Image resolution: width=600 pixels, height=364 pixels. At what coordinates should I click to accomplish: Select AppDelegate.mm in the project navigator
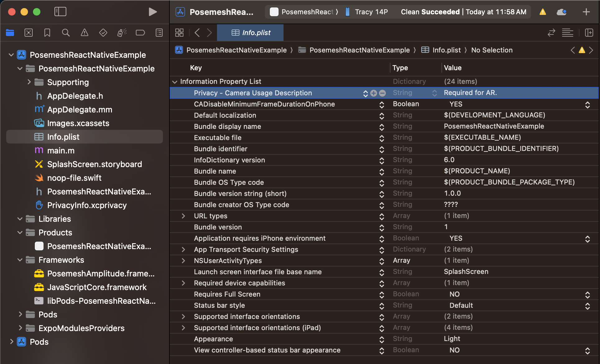pyautogui.click(x=80, y=110)
